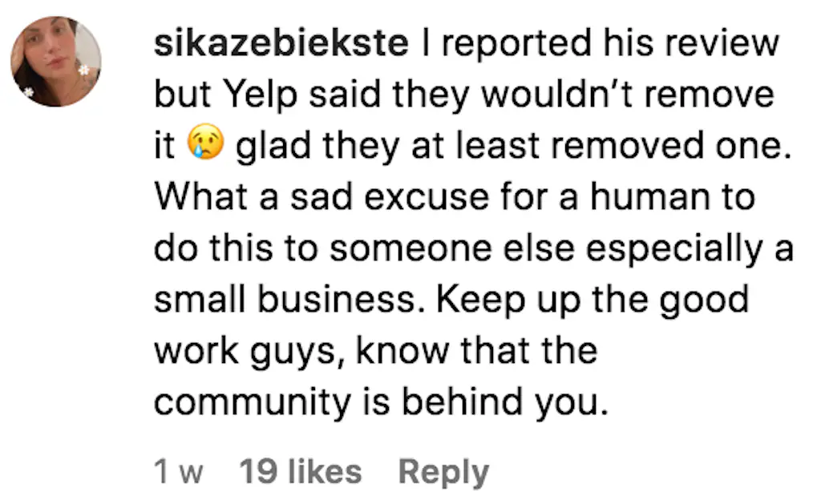View the 19 likes list
Screen dimensions: 821x504
301,472
